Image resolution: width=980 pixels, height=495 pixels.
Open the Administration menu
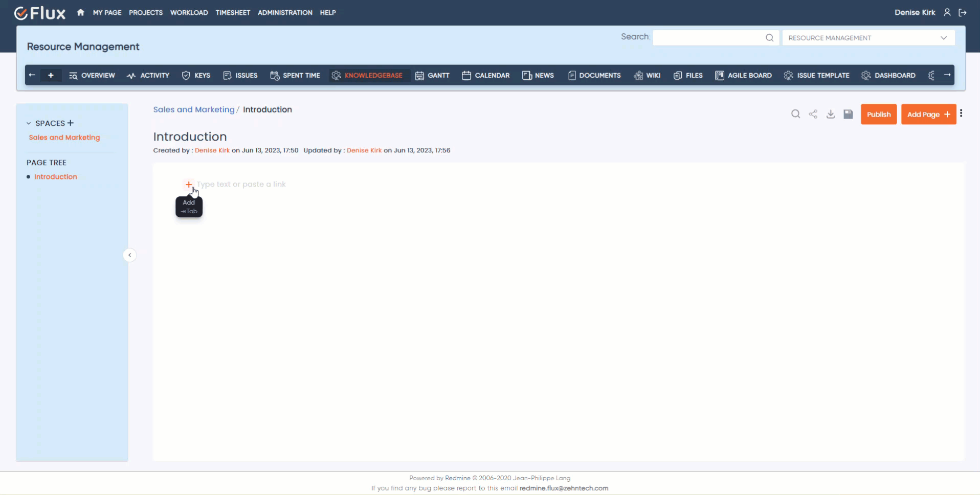pyautogui.click(x=285, y=12)
